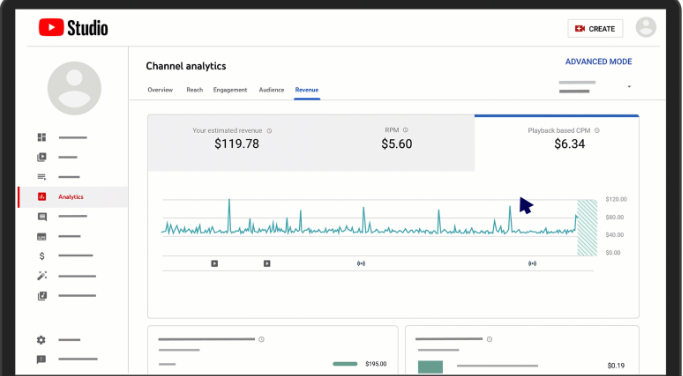Screen dimensions: 683x376
Task: Click the green block in lower-right card
Action: pyautogui.click(x=430, y=367)
